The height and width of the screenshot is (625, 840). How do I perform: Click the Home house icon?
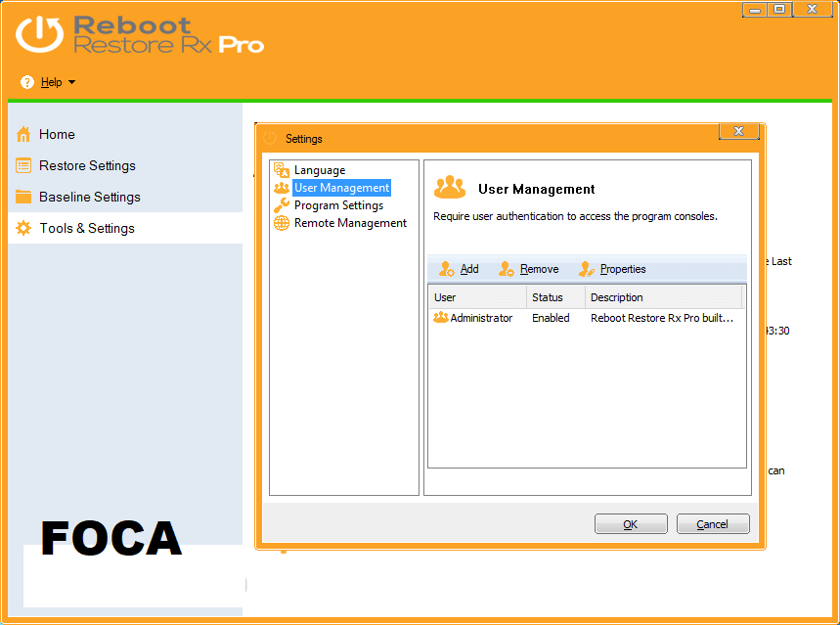(x=23, y=134)
